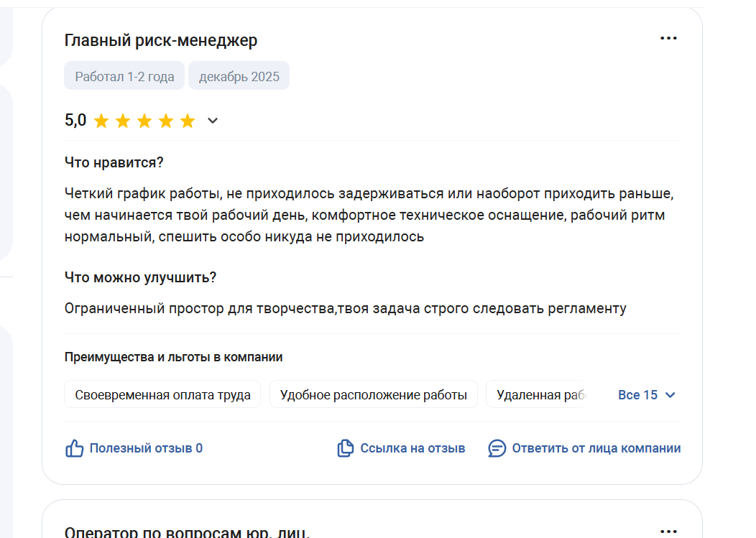Click the first rating star
This screenshot has height=538, width=756.
101,121
